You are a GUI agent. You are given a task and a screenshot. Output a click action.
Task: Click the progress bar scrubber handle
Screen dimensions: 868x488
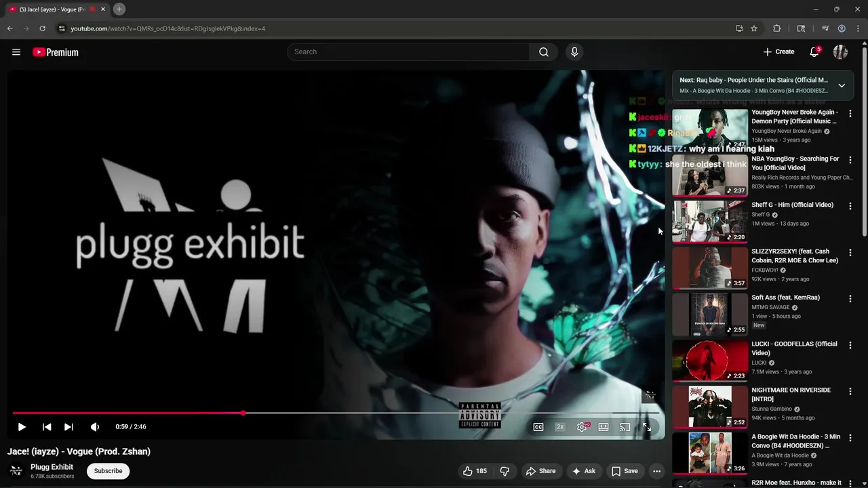pos(243,413)
